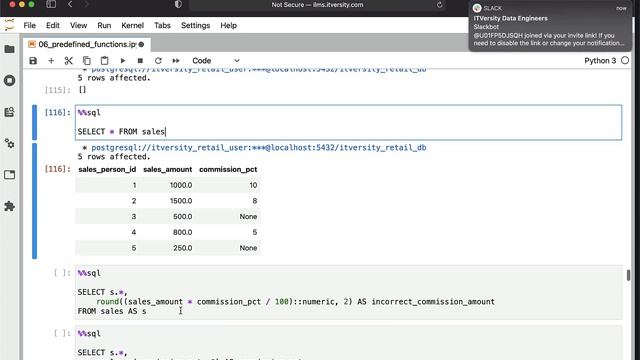Click the address bar showing ilms.itversity.com
The height and width of the screenshot is (360, 640).
click(x=318, y=5)
